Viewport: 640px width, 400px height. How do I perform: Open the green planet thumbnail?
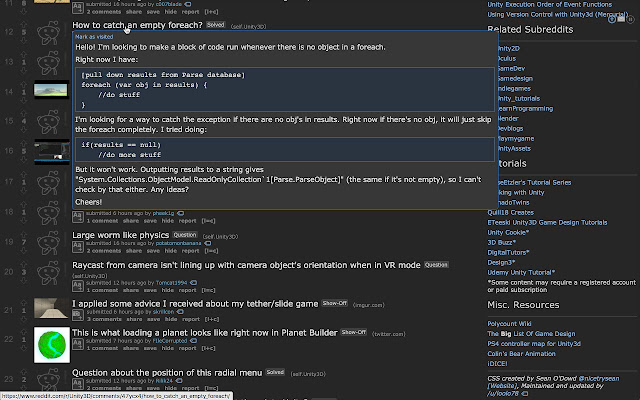[x=52, y=345]
